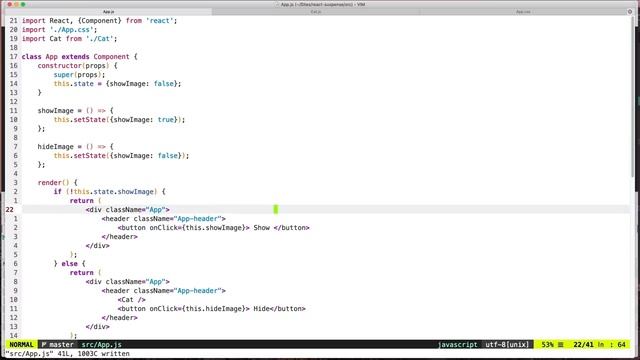Click the '</header>' tag below the Show button
The image size is (640, 360).
(120, 236)
